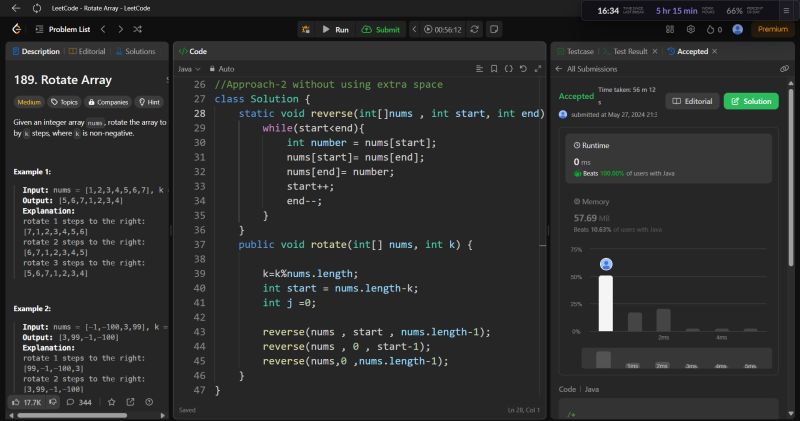Show the Topics tag
Viewport: 800px width, 421px height.
point(64,102)
